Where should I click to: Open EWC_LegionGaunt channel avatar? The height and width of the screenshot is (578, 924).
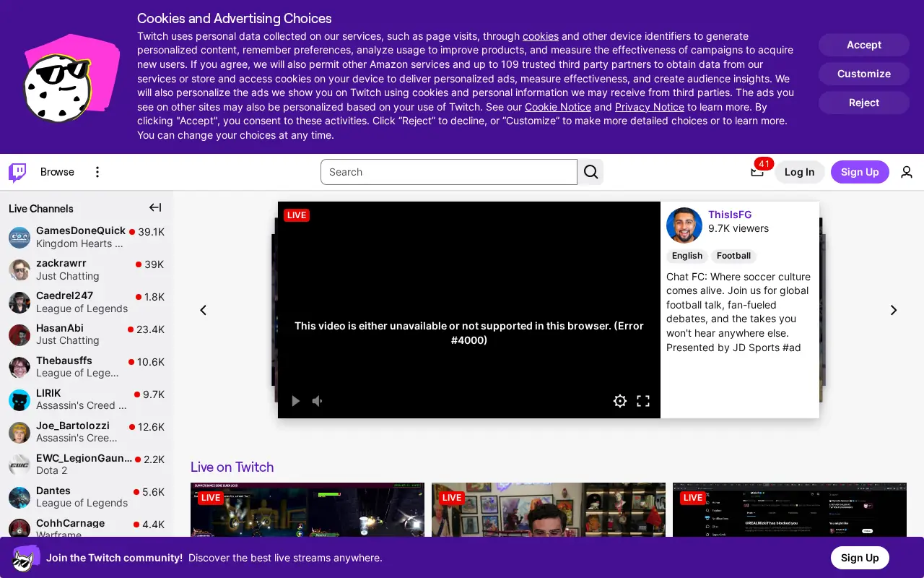(19, 465)
